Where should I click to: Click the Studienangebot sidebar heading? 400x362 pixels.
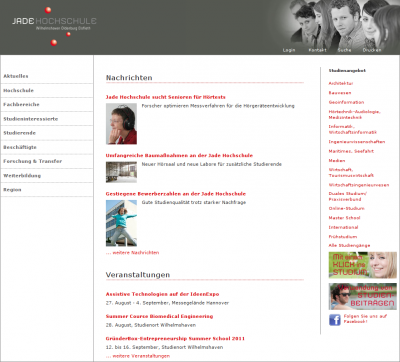pos(347,71)
